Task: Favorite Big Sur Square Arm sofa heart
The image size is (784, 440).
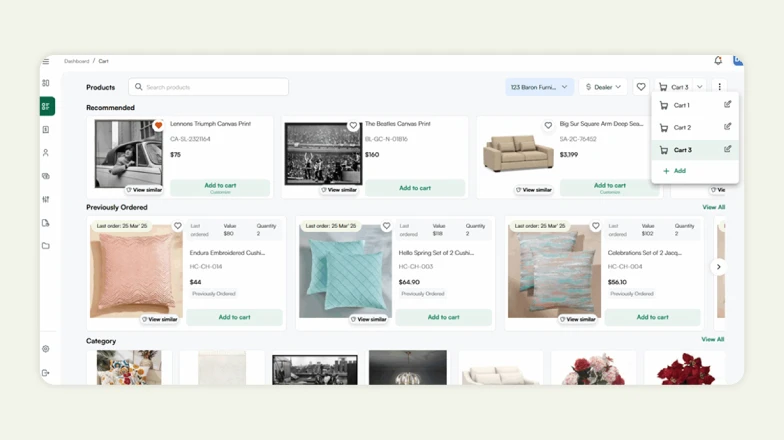Action: point(548,125)
